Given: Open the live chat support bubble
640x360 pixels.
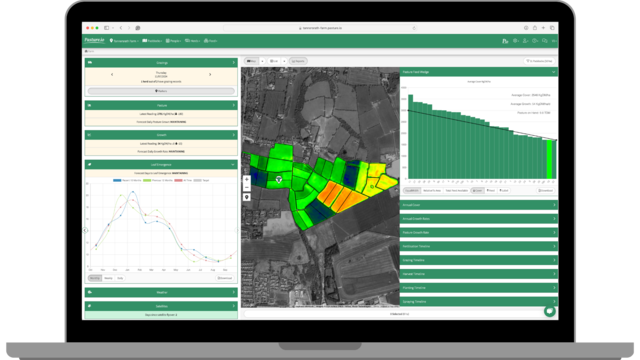Looking at the screenshot, I should [550, 311].
